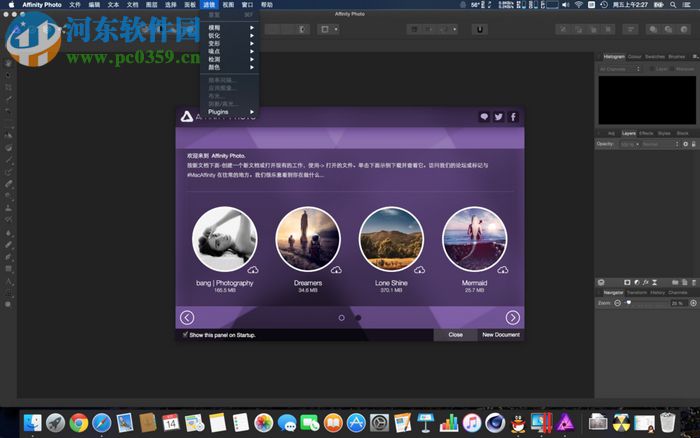Screen dimensions: 700x438
Task: Click the Close button in welcome panel
Action: 455,334
